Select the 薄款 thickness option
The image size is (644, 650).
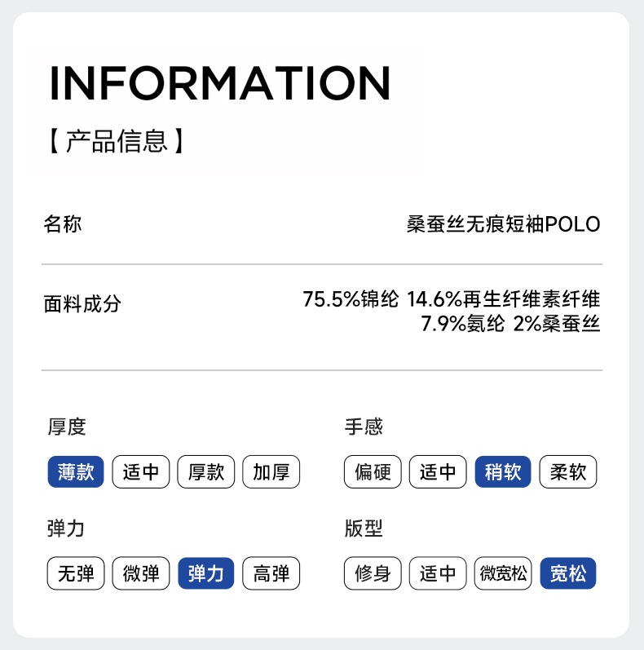76,471
